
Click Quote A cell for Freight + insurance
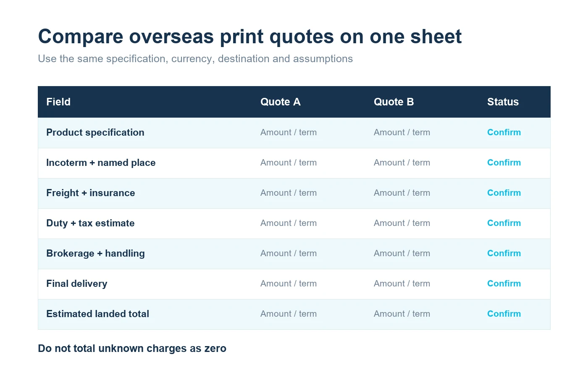289,193
